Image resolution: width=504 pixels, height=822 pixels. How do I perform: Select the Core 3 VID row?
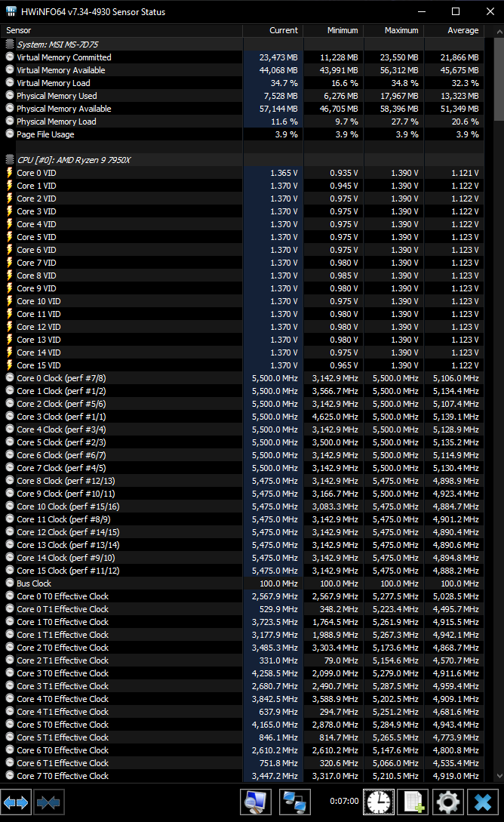click(242, 211)
